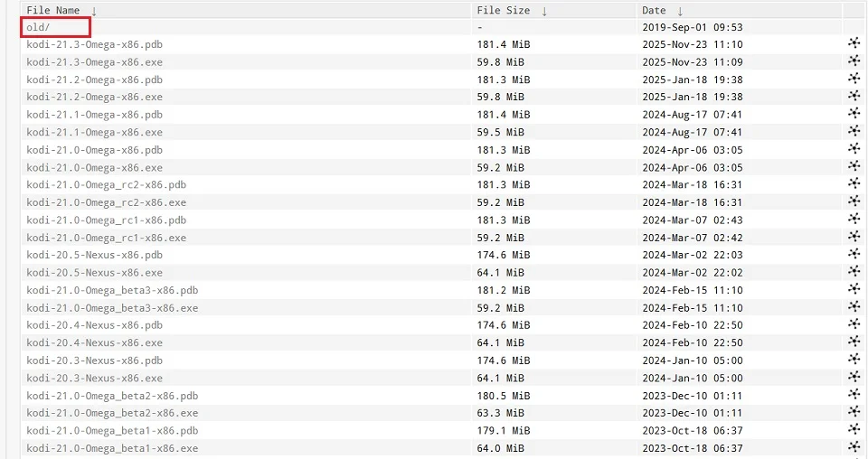Open kodi-20.4-Nexus-x86.exe download link

pyautogui.click(x=94, y=342)
